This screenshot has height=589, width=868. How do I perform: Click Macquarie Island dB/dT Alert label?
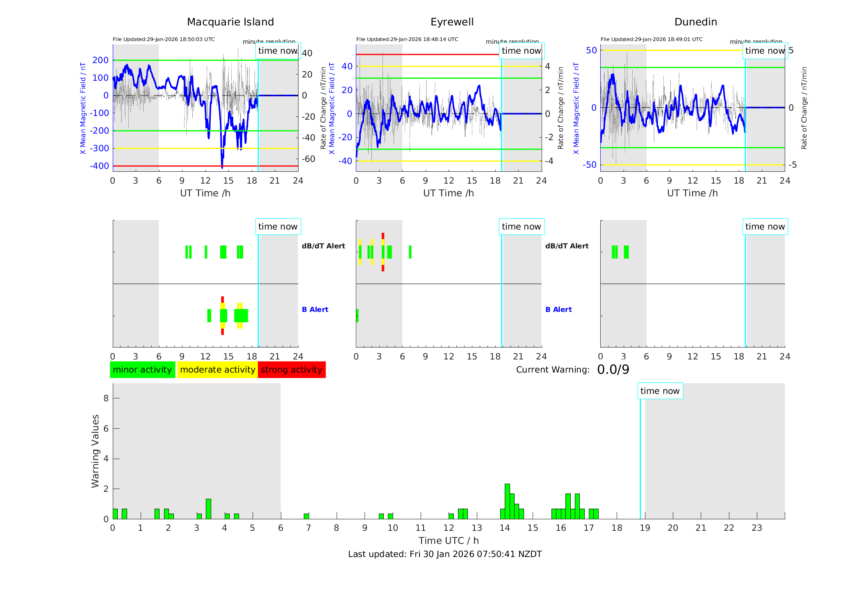323,246
